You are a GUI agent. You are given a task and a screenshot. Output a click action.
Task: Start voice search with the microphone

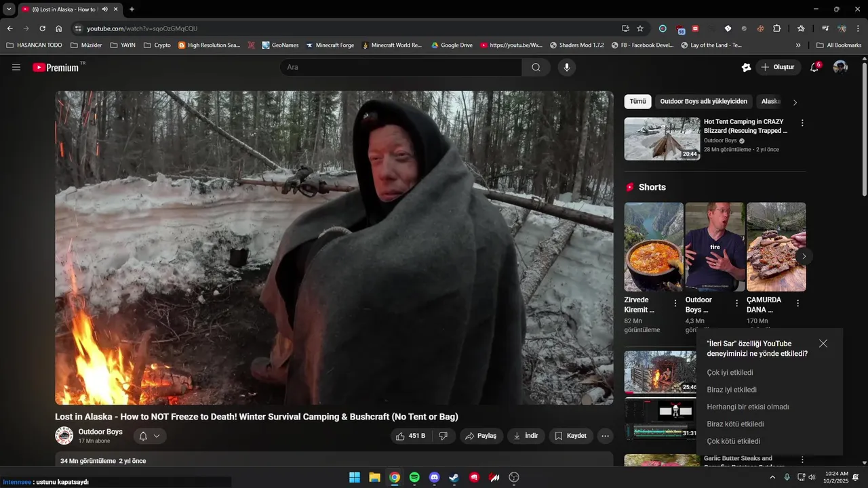pyautogui.click(x=567, y=67)
